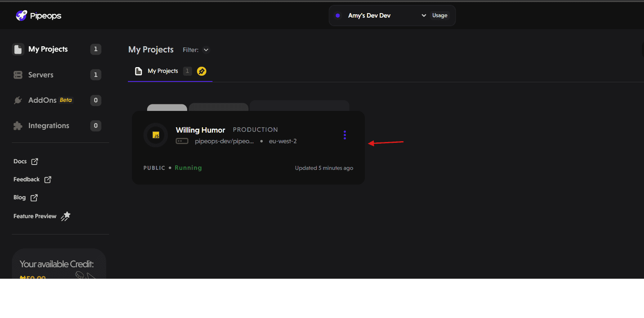Screen dimensions: 644x318
Task: Click the external-link icon beside Blog
Action: (x=34, y=198)
